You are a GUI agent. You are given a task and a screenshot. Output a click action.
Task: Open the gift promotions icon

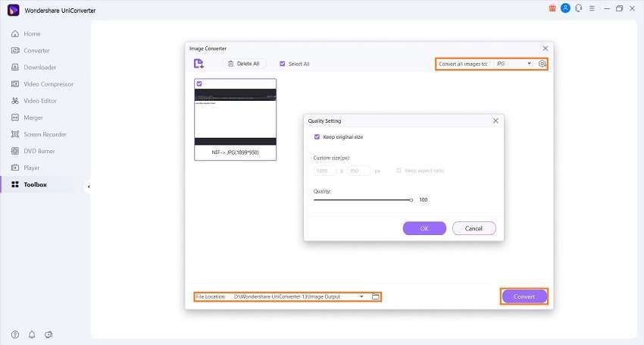(x=552, y=8)
